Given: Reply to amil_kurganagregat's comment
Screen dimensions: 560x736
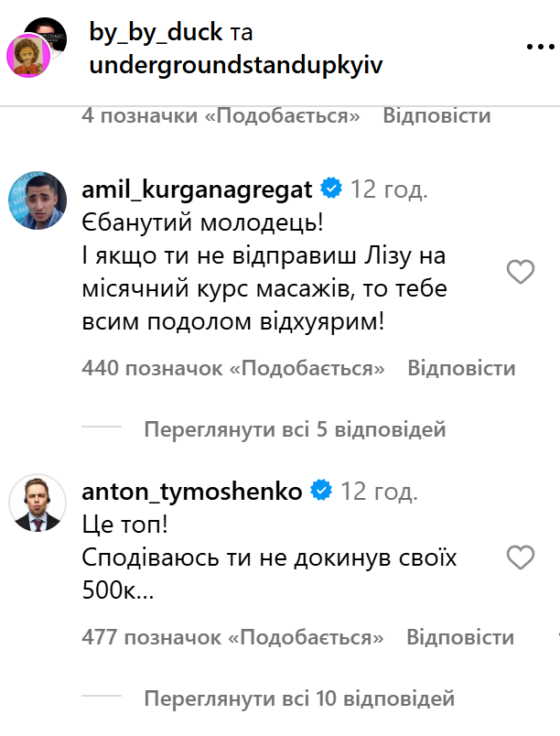Looking at the screenshot, I should [461, 368].
